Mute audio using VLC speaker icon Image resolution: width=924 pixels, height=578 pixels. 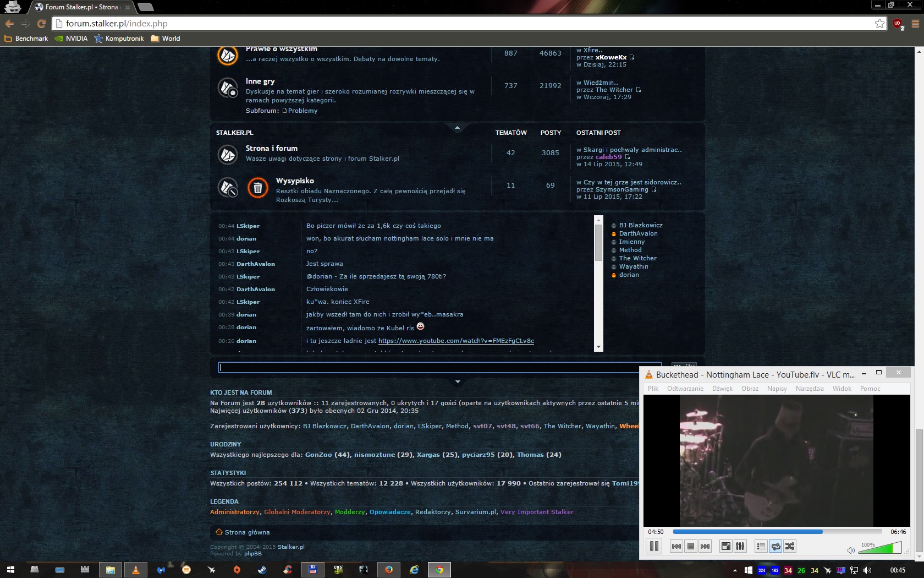click(851, 550)
